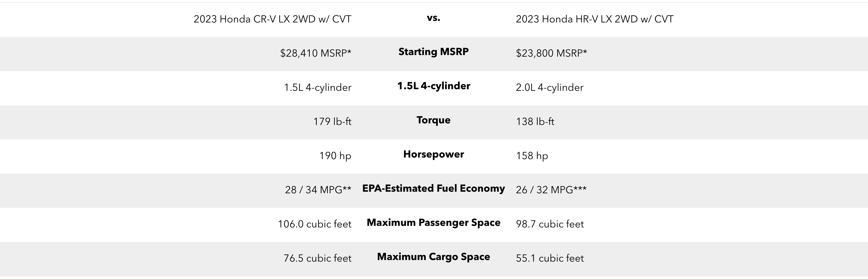
Task: Click the Horsepower row label
Action: pyautogui.click(x=433, y=154)
